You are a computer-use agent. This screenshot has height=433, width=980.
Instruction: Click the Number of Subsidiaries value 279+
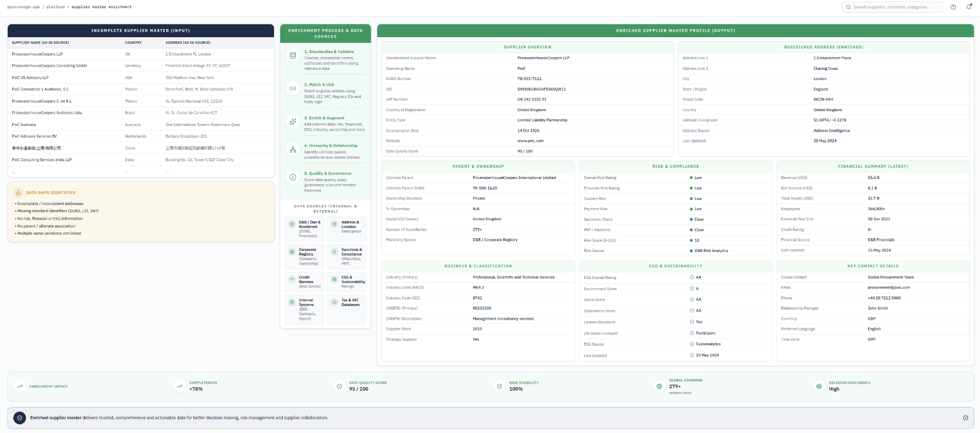pyautogui.click(x=477, y=230)
